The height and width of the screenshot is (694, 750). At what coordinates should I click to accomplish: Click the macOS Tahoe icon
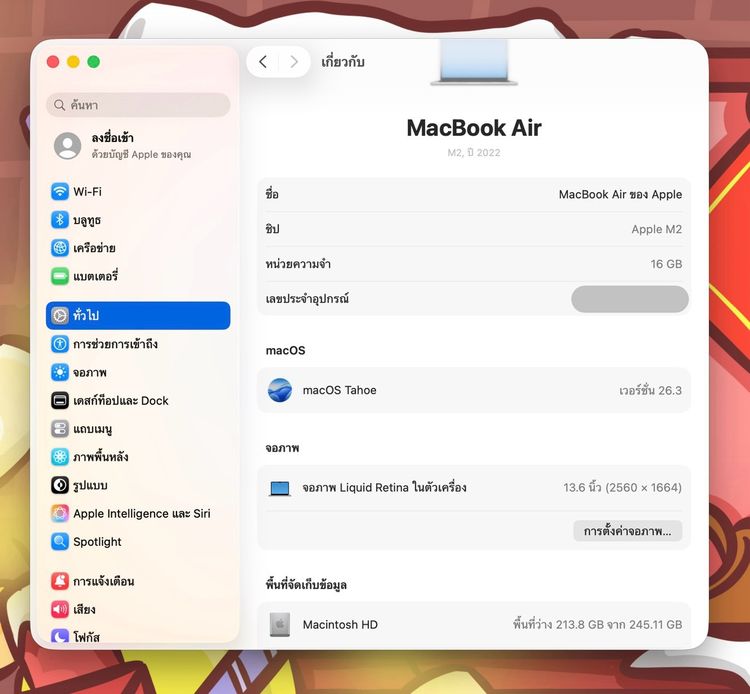pos(280,390)
